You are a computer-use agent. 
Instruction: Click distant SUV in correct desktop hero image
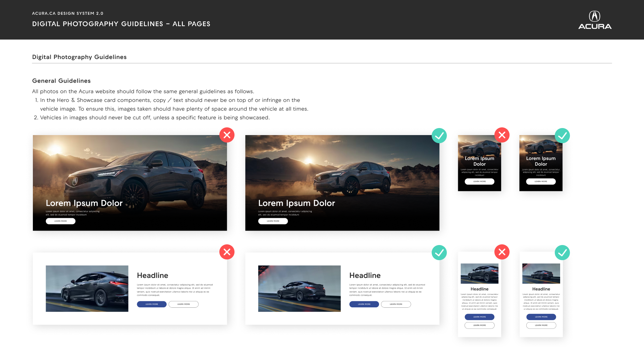[x=352, y=179]
